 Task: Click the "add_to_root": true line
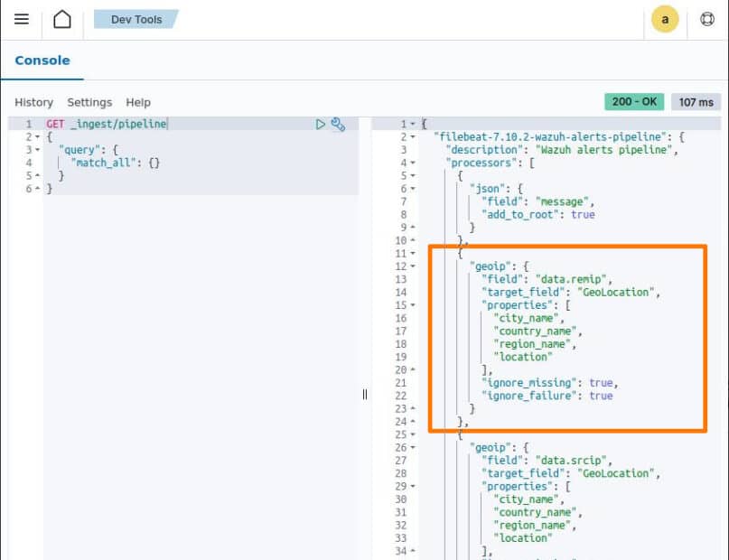(538, 215)
